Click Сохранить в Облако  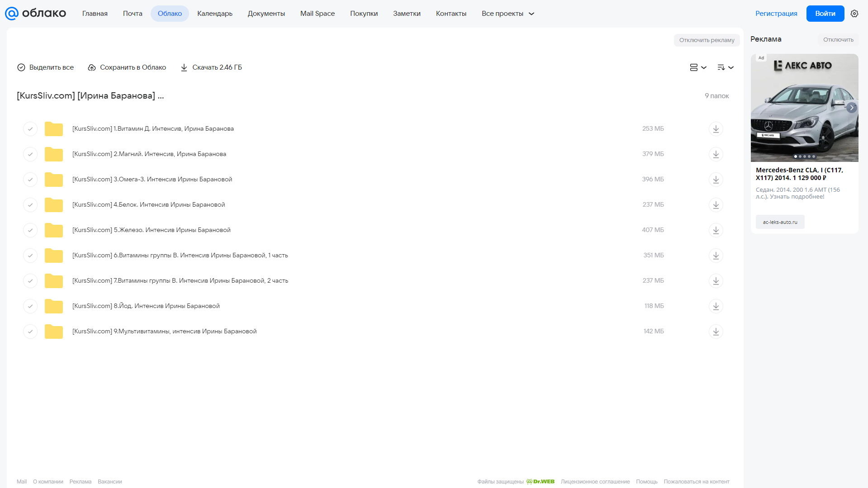coord(127,67)
